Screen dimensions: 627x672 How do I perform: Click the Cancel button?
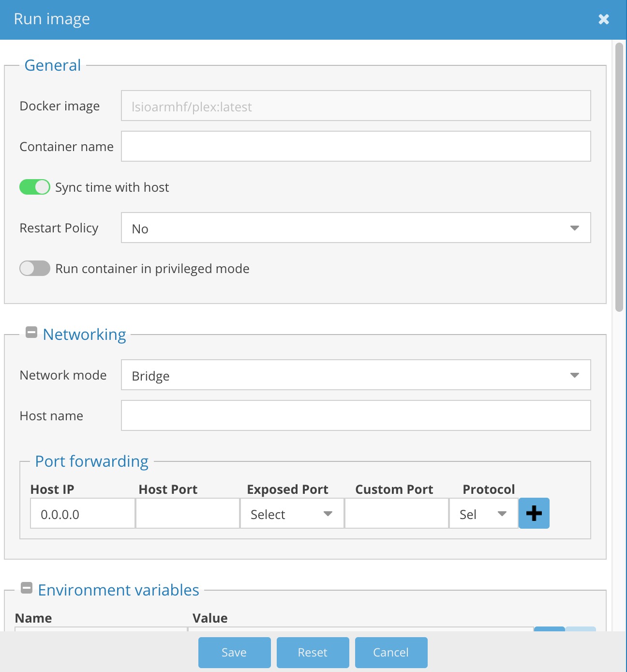pyautogui.click(x=391, y=653)
